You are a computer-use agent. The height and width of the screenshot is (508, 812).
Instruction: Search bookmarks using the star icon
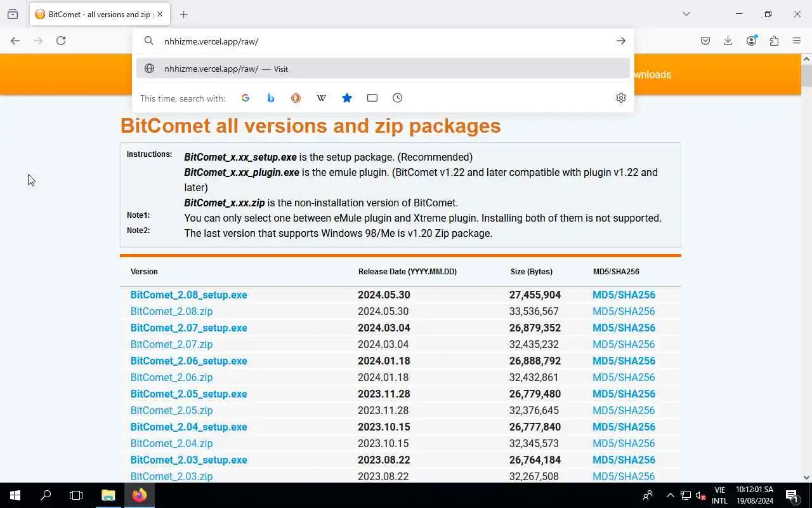click(x=347, y=98)
